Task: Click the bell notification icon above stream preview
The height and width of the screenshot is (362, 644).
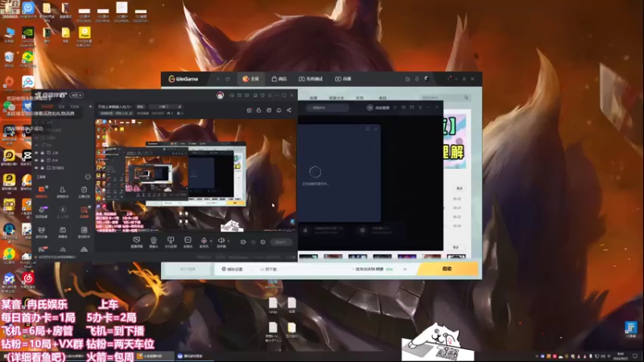Action: [x=279, y=110]
